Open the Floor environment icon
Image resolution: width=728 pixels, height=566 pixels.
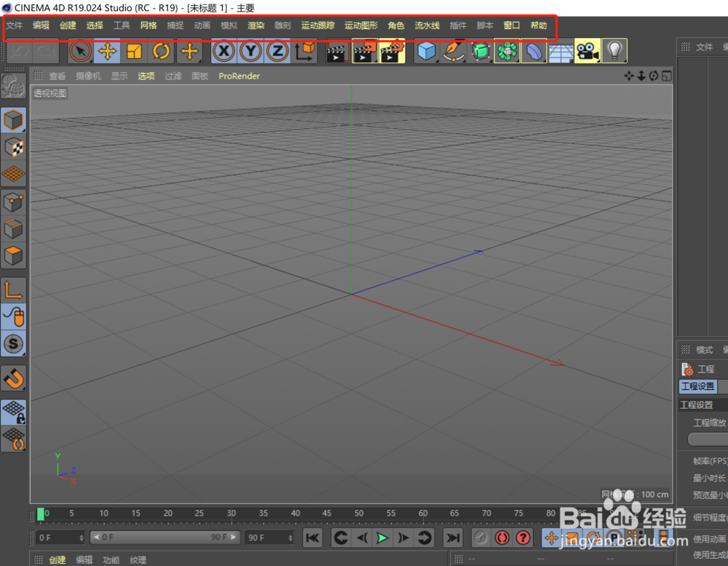click(x=561, y=52)
